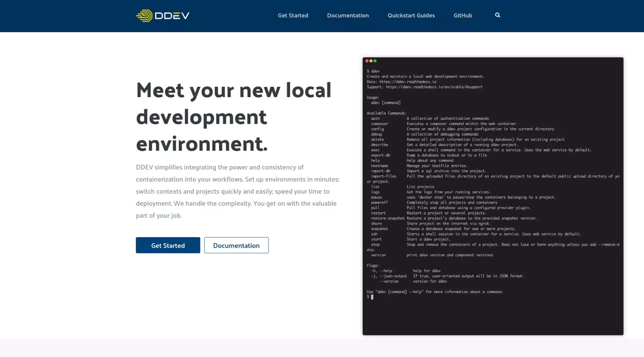Click the "poweroff" command row in terminal
644x357 pixels.
pyautogui.click(x=434, y=203)
